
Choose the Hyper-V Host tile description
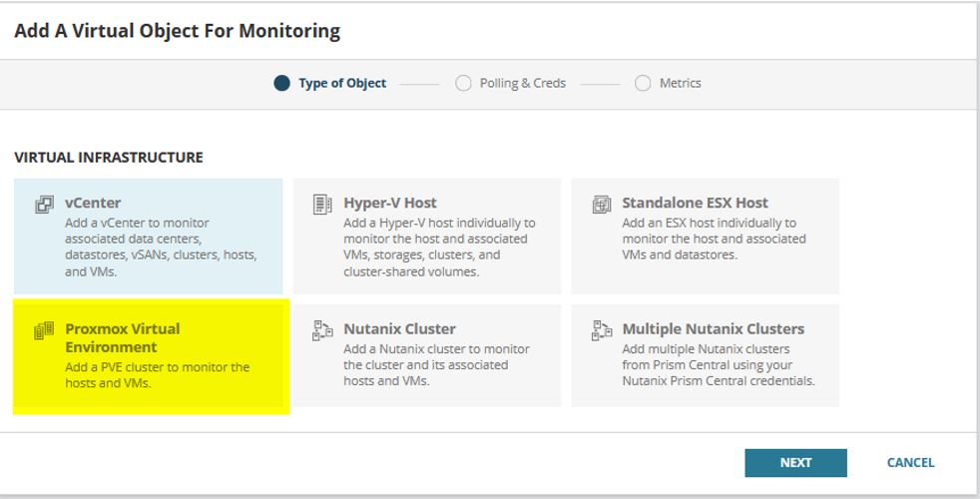click(439, 247)
